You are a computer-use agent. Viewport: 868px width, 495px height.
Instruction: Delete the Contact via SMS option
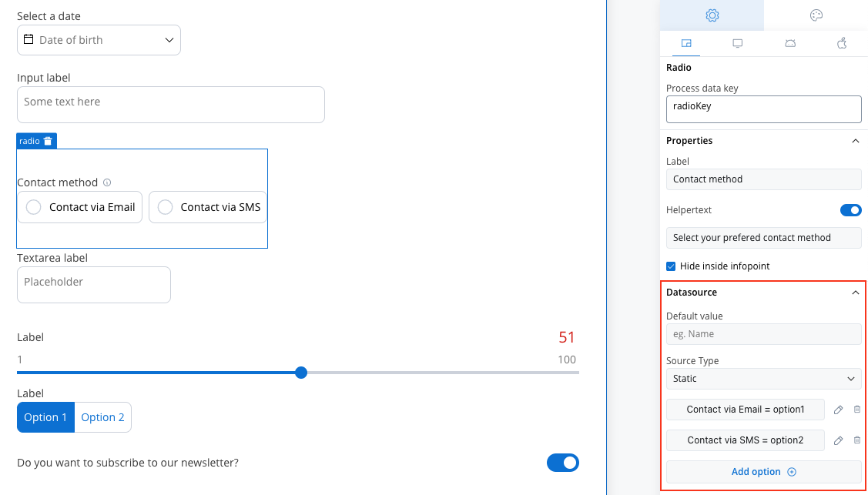coord(857,440)
